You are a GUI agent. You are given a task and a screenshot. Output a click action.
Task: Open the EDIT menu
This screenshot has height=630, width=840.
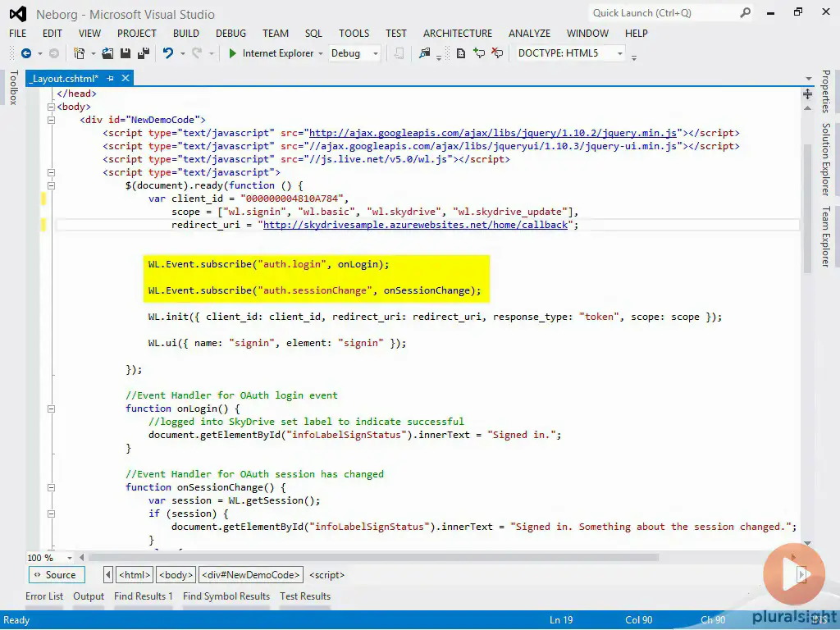[x=52, y=33]
